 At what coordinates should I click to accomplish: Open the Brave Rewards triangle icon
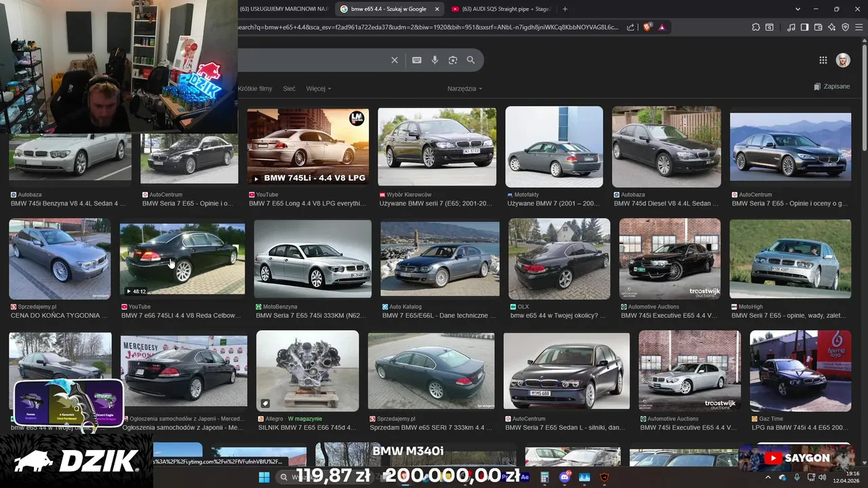662,27
